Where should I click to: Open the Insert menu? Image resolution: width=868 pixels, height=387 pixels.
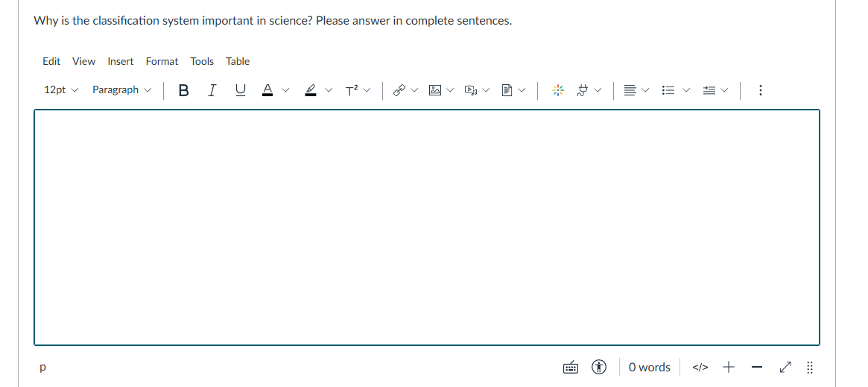(121, 61)
